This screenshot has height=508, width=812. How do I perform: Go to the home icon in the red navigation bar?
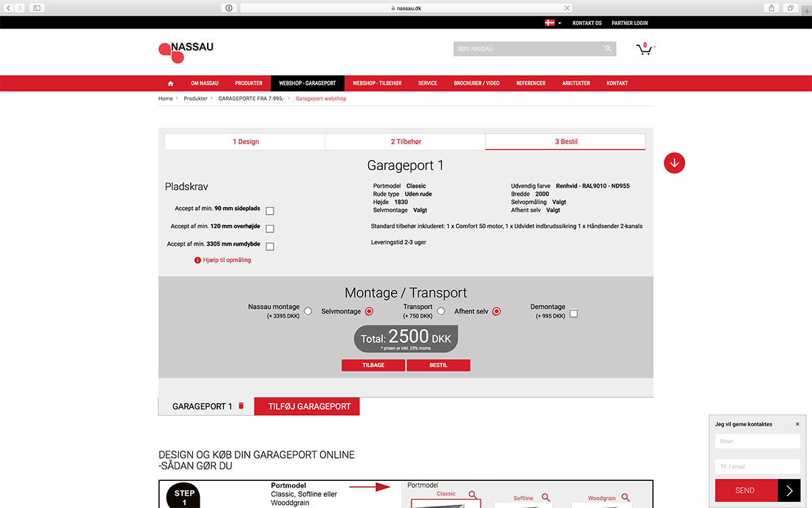pos(171,83)
